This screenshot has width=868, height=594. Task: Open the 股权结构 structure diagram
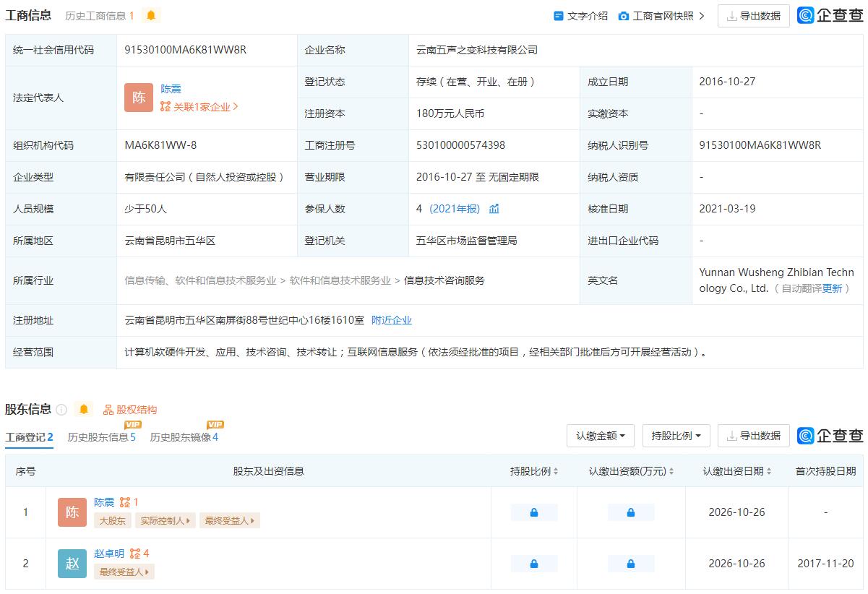130,410
